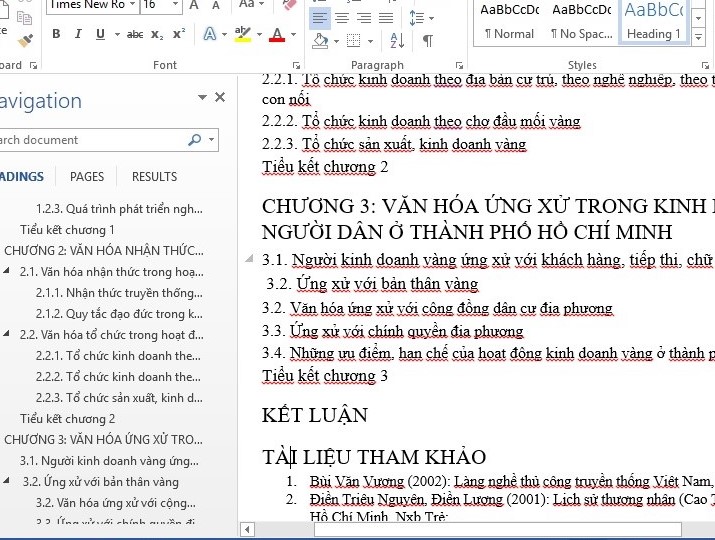Viewport: 715px width, 540px height.
Task: Click the Shading paint bucket icon
Action: [x=321, y=41]
